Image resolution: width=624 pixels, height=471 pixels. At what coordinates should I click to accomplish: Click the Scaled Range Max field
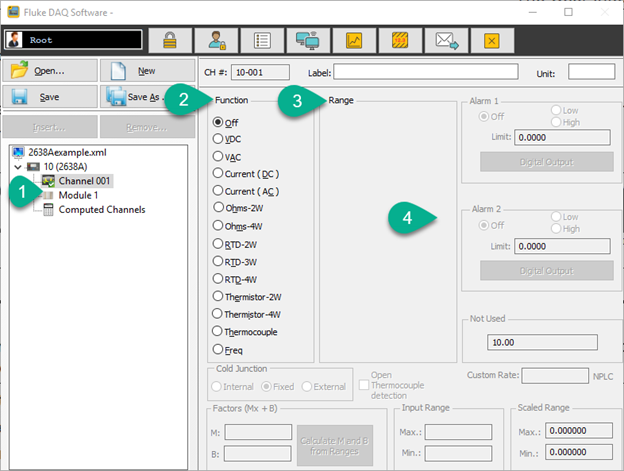click(579, 430)
